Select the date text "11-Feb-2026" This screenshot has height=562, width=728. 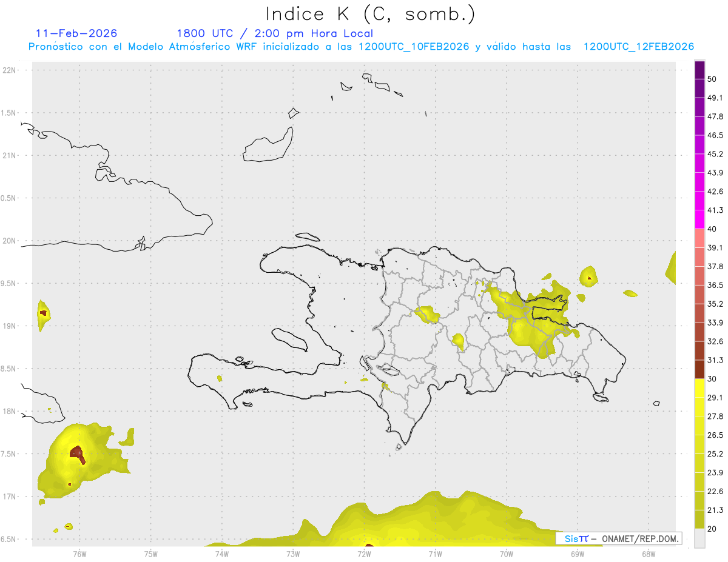76,33
